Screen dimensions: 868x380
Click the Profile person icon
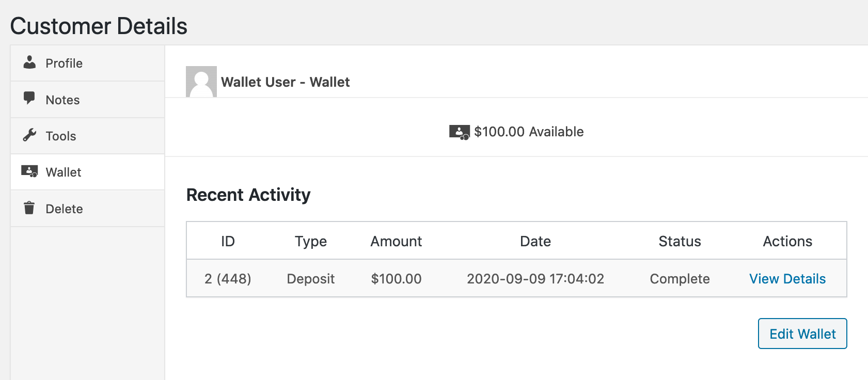click(x=29, y=62)
